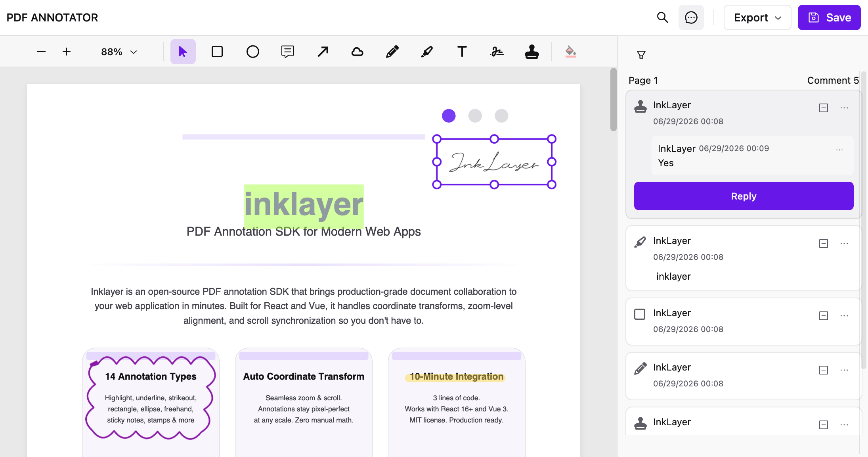Select the Cloud shape tool
This screenshot has height=457, width=868.
358,52
